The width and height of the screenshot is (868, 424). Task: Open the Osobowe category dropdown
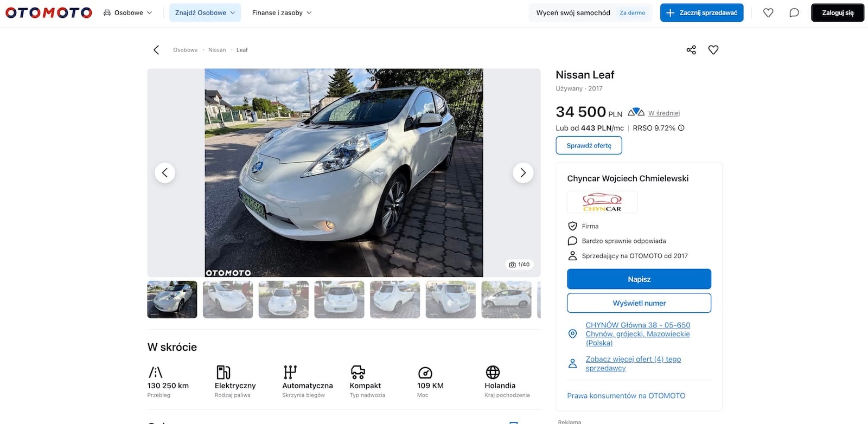[128, 12]
